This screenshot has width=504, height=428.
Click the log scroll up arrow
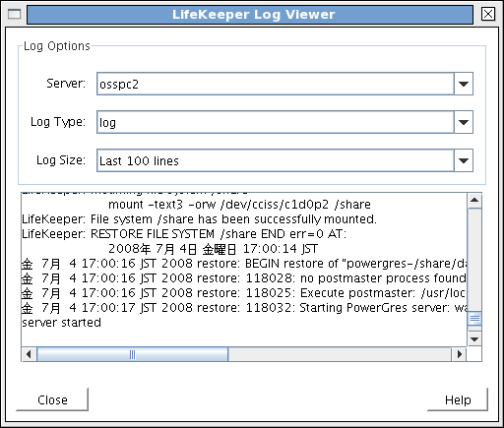pyautogui.click(x=474, y=200)
